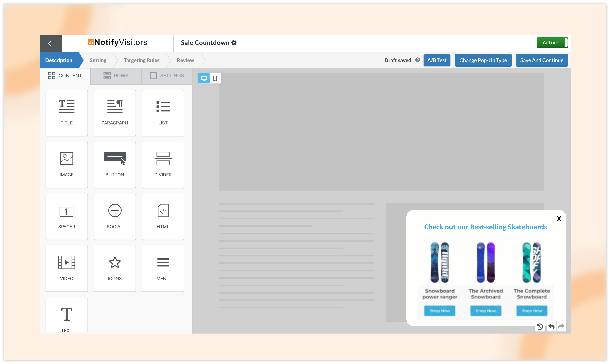Switch to the Rows tab
The height and width of the screenshot is (364, 610).
pyautogui.click(x=116, y=76)
